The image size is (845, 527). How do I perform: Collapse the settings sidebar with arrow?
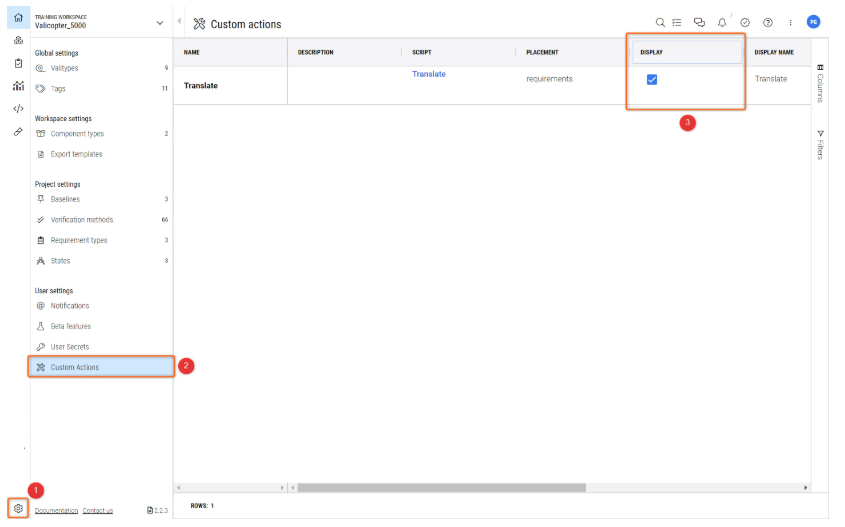(179, 22)
